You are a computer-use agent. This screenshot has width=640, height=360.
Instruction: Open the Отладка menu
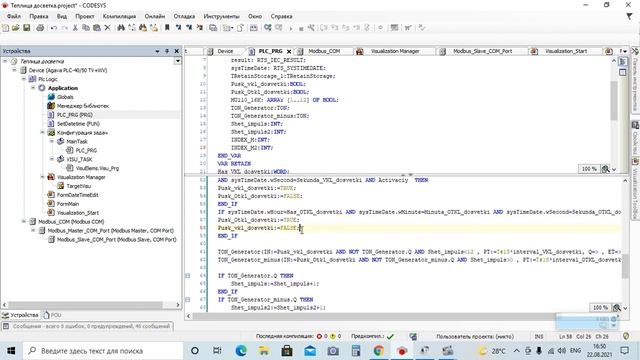[x=184, y=16]
